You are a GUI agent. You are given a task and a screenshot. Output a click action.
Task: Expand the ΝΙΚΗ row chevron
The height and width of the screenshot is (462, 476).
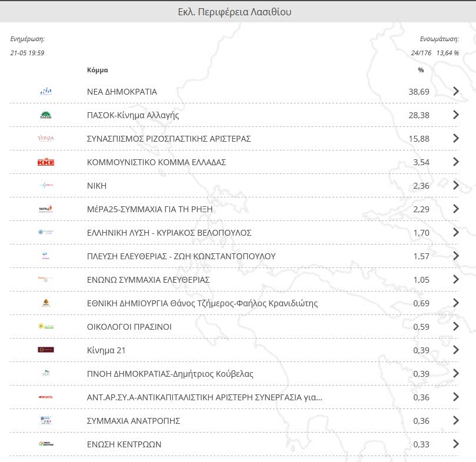(x=455, y=185)
